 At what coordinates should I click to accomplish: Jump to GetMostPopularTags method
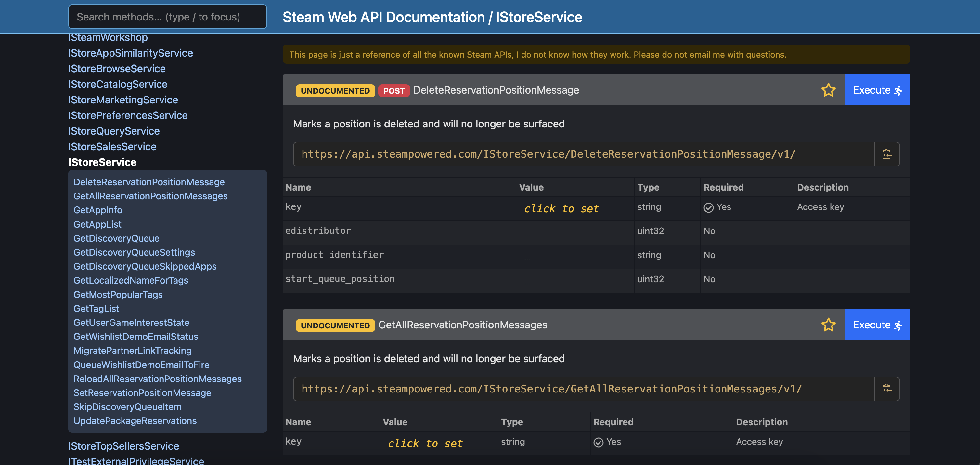(118, 294)
